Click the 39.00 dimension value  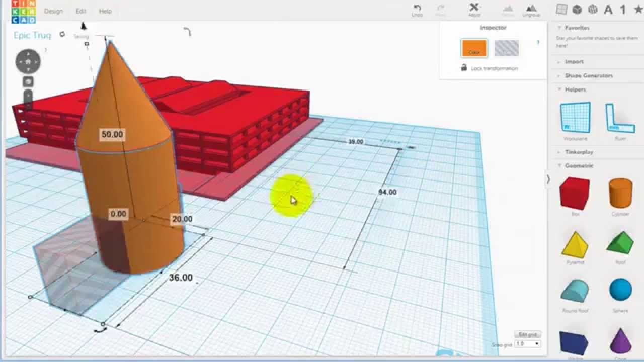point(356,142)
